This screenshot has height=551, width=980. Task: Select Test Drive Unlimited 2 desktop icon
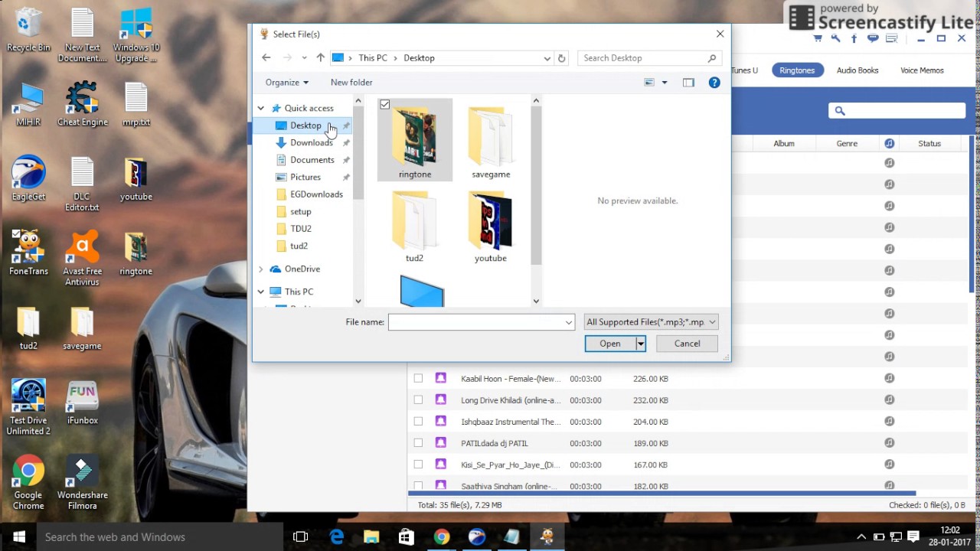tap(28, 408)
